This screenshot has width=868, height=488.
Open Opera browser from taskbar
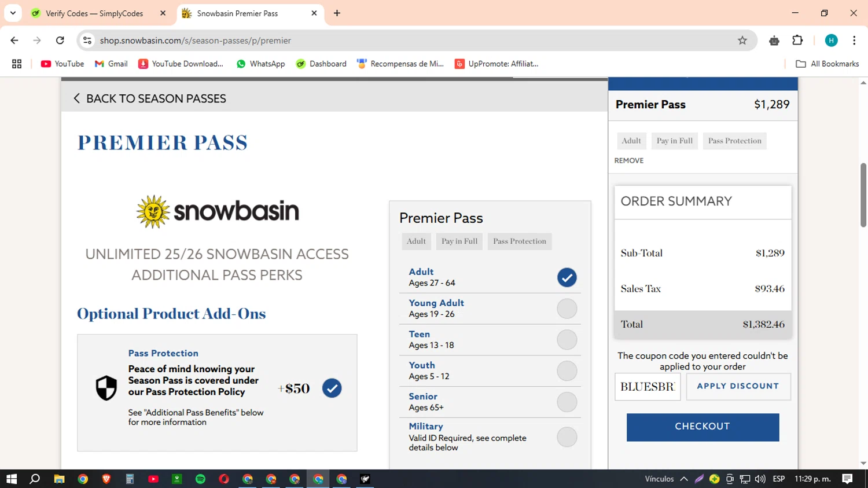[224, 479]
